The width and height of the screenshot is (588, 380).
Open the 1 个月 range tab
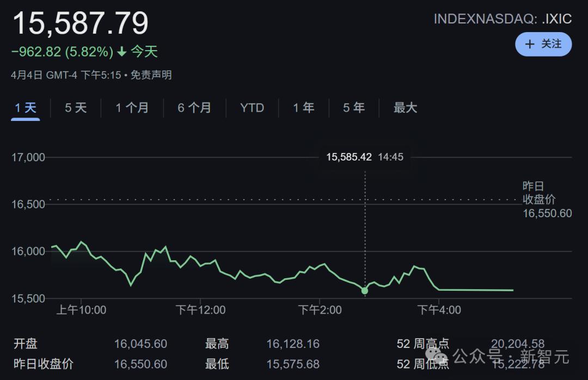[x=132, y=108]
